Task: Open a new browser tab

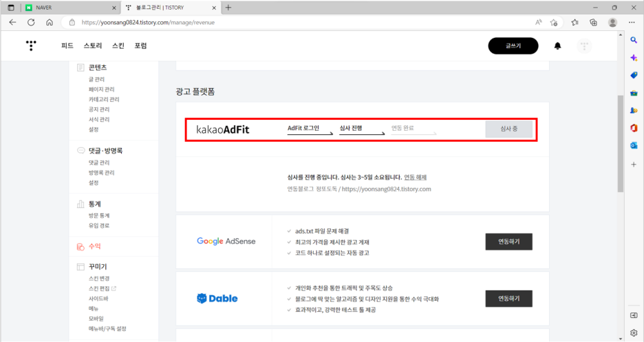Action: pyautogui.click(x=228, y=8)
